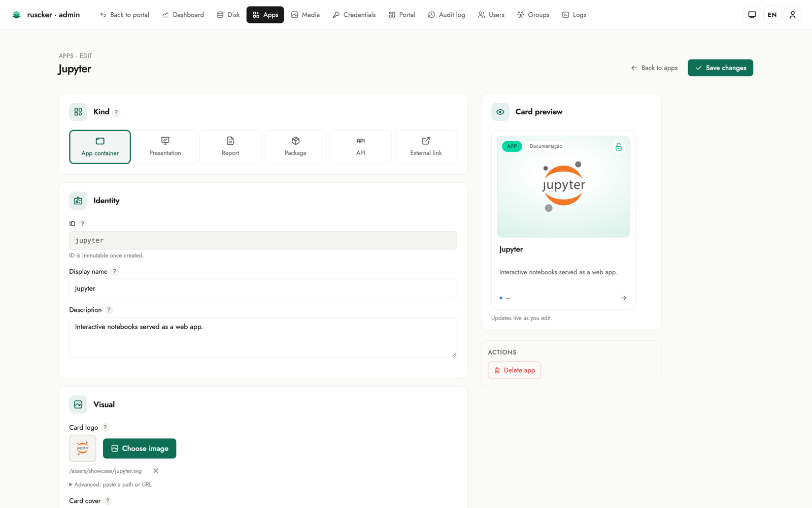Click the unlock icon on preview card
The image size is (812, 508).
(619, 147)
